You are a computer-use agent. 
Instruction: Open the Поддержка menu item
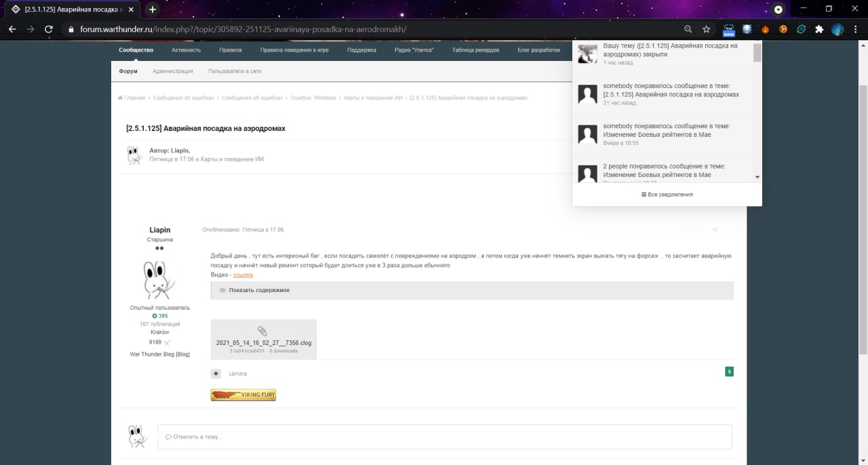pyautogui.click(x=361, y=50)
